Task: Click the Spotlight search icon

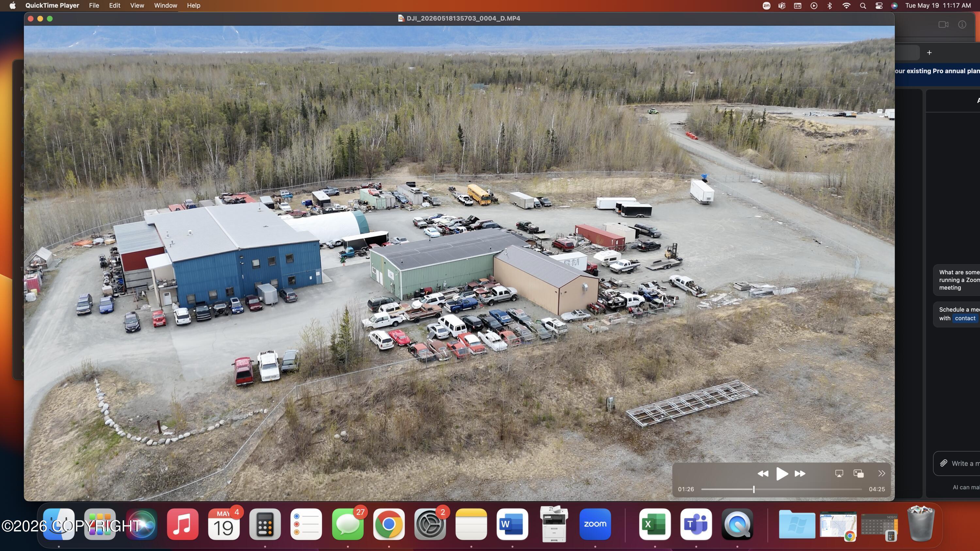Action: coord(863,5)
